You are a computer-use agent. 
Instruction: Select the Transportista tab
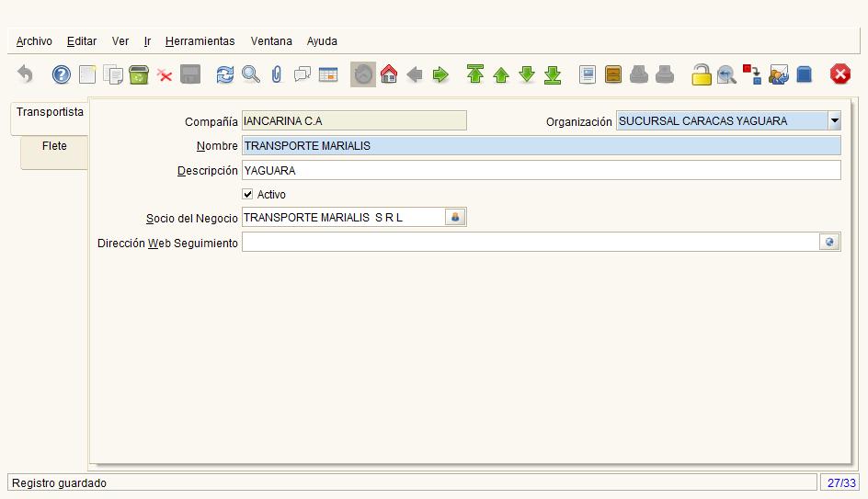tap(50, 118)
